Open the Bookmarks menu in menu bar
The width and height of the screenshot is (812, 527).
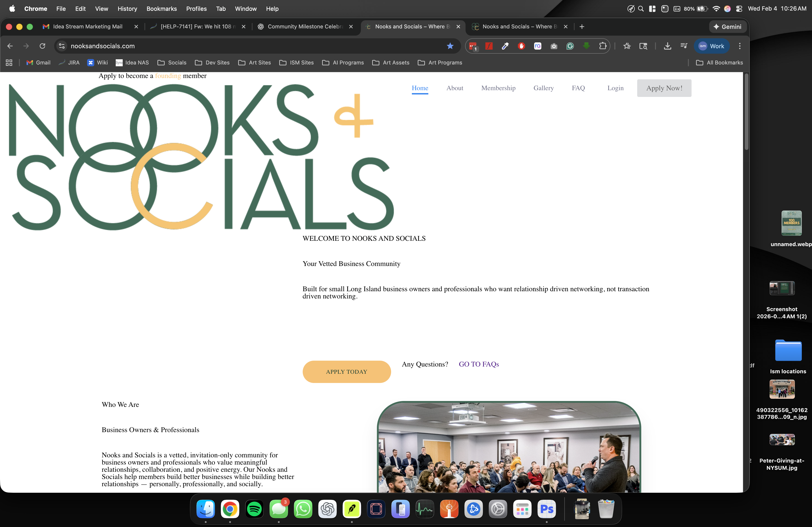click(161, 9)
